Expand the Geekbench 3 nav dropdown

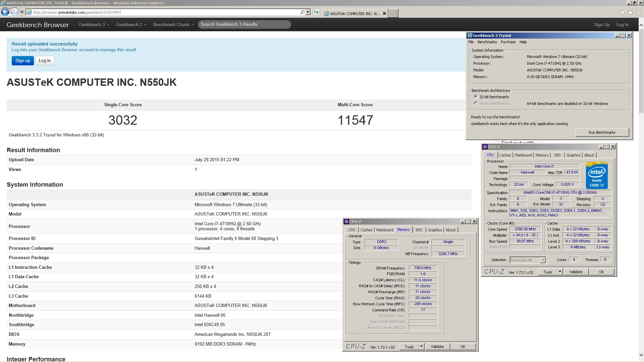point(94,24)
